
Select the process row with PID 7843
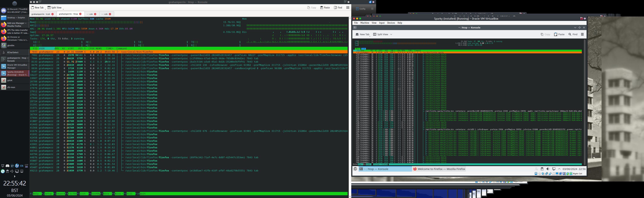click(189, 52)
